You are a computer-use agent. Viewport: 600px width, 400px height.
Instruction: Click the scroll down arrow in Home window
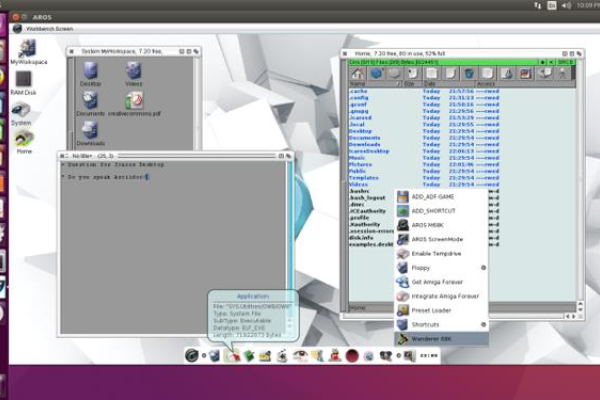pos(580,310)
